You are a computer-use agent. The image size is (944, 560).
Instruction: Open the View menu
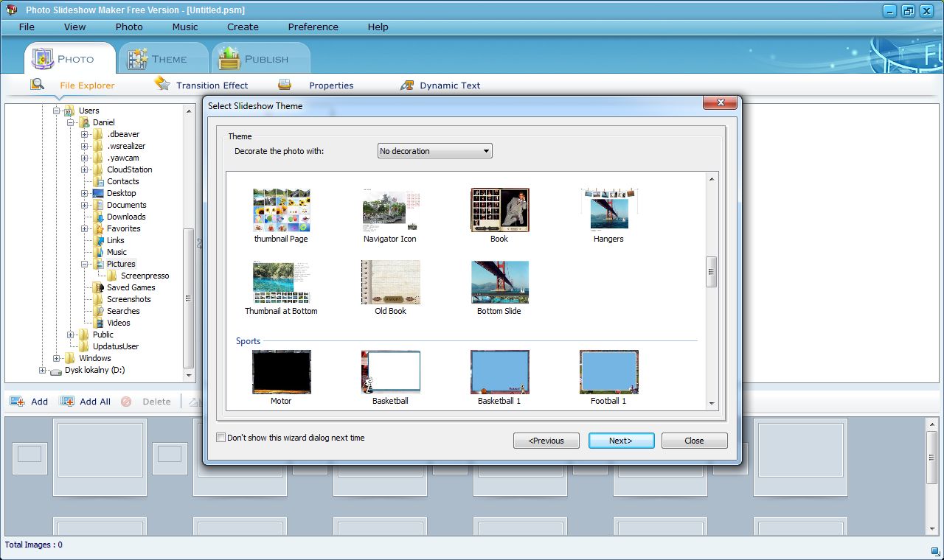click(x=74, y=27)
